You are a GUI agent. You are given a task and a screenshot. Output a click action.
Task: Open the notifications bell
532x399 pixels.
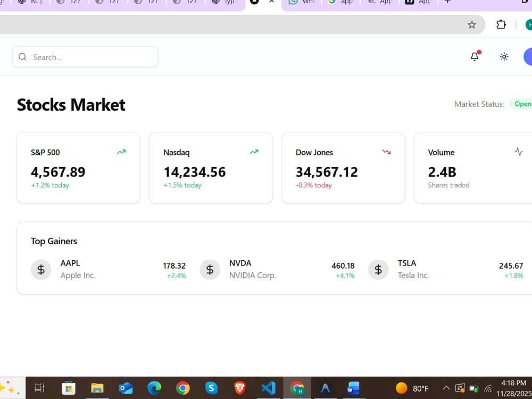click(x=475, y=56)
